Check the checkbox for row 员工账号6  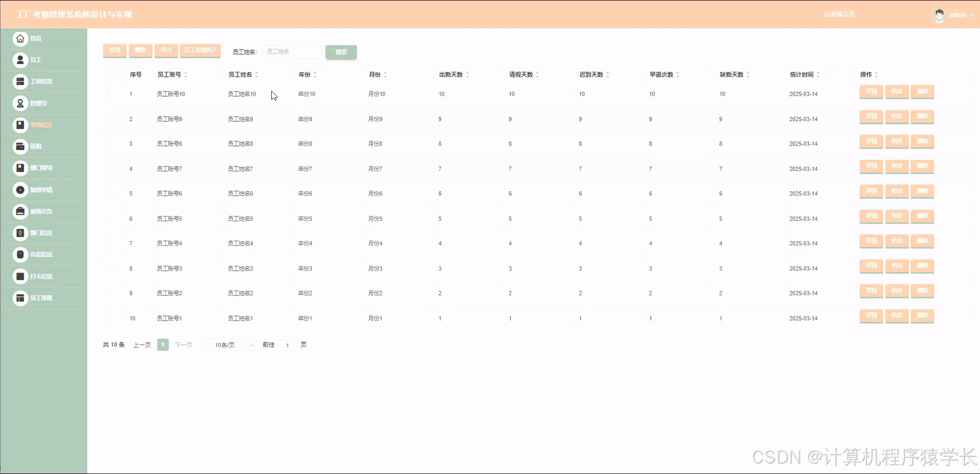[x=111, y=193]
